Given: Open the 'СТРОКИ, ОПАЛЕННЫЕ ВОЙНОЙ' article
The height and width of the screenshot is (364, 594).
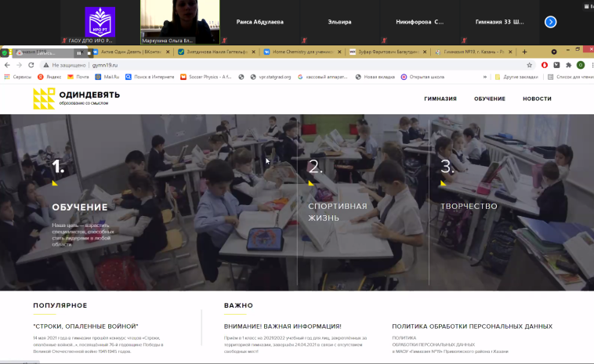Looking at the screenshot, I should 85,326.
